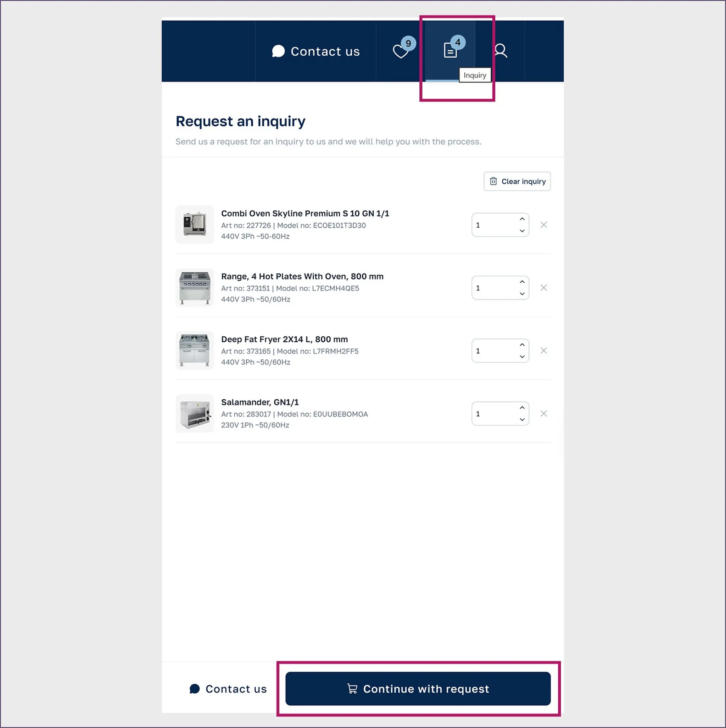The image size is (726, 728).
Task: Remove Deep Fat Fryer item from list
Action: coord(543,351)
